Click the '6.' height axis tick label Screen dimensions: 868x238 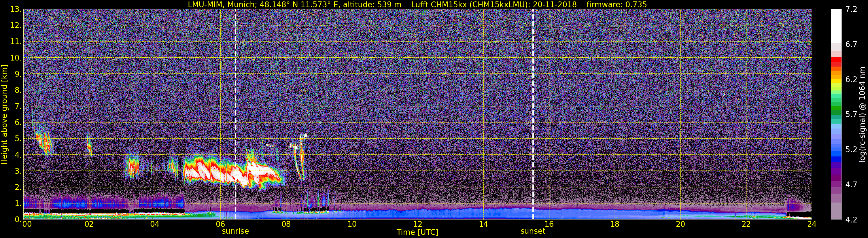point(18,122)
